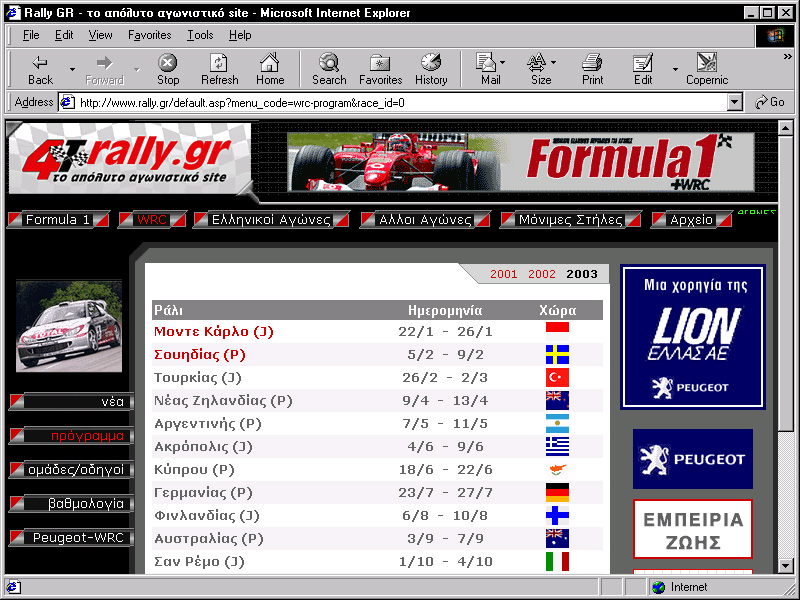Click the Go button
The width and height of the screenshot is (800, 600).
[769, 102]
